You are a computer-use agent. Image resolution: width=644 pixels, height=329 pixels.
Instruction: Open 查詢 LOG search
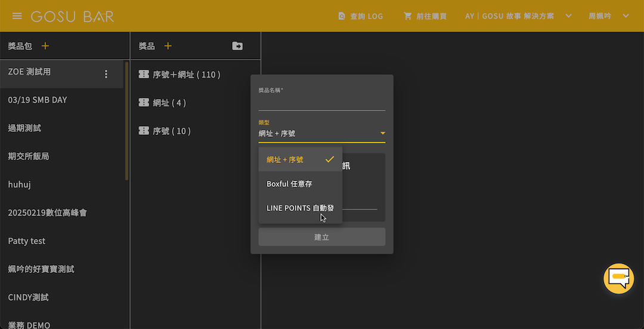(361, 17)
